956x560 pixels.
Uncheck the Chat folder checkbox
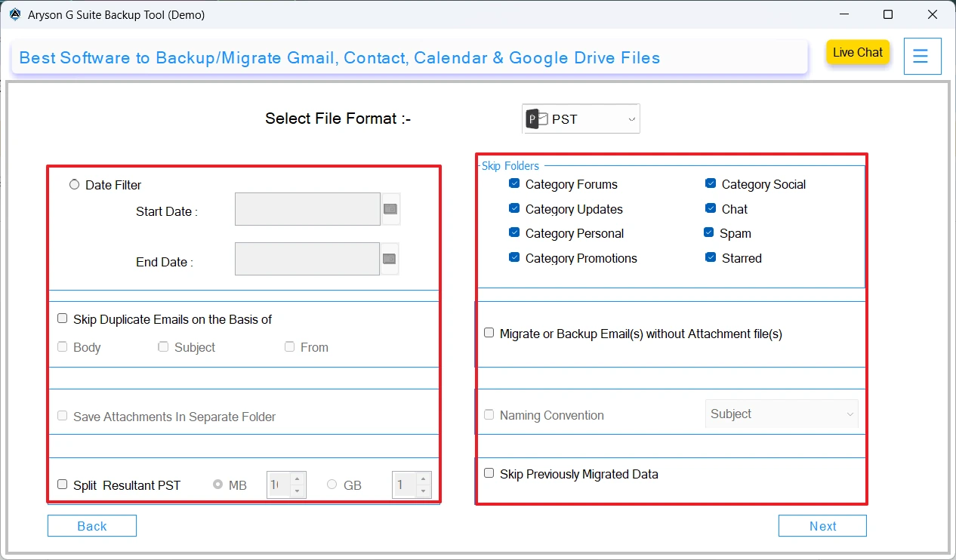pos(711,208)
